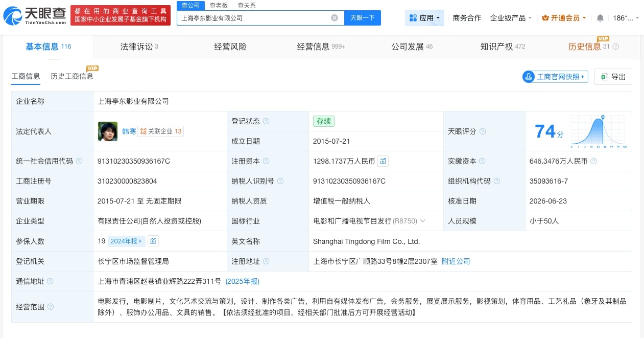Click the help icon beside 历史信息 tab
The image size is (644, 338).
tap(616, 47)
